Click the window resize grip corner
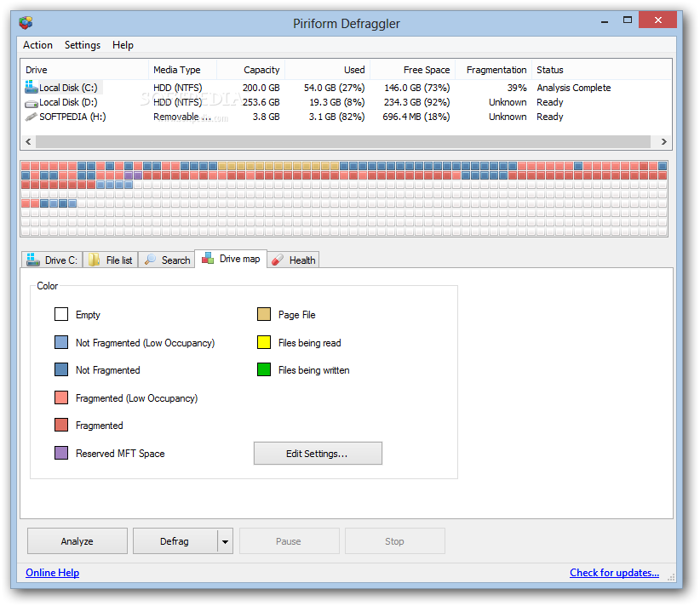Image resolution: width=700 pixels, height=606 pixels. [671, 577]
